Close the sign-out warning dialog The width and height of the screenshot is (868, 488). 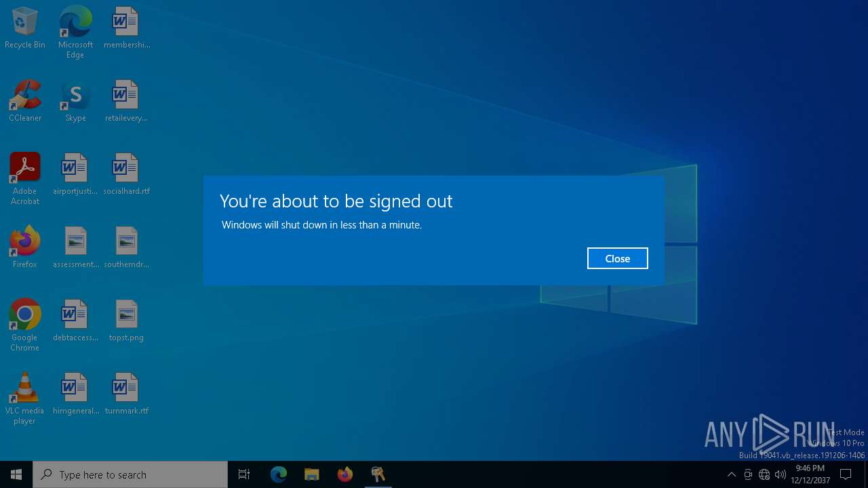pos(617,258)
